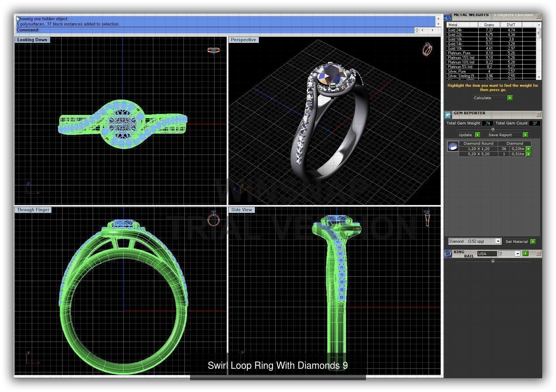Image resolution: width=556 pixels, height=392 pixels.
Task: Select the Gold 22k row
Action: (491, 35)
